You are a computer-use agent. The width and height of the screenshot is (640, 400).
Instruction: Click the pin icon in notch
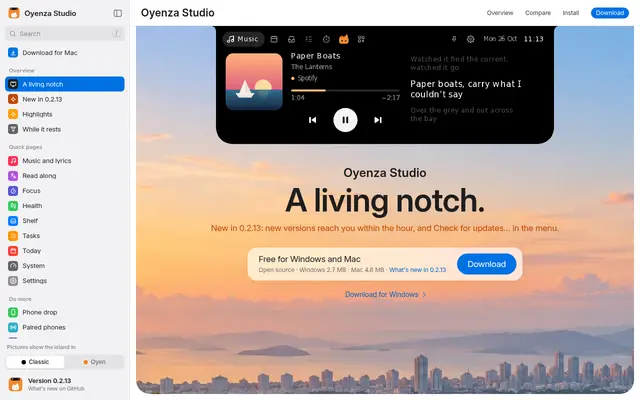tap(454, 39)
